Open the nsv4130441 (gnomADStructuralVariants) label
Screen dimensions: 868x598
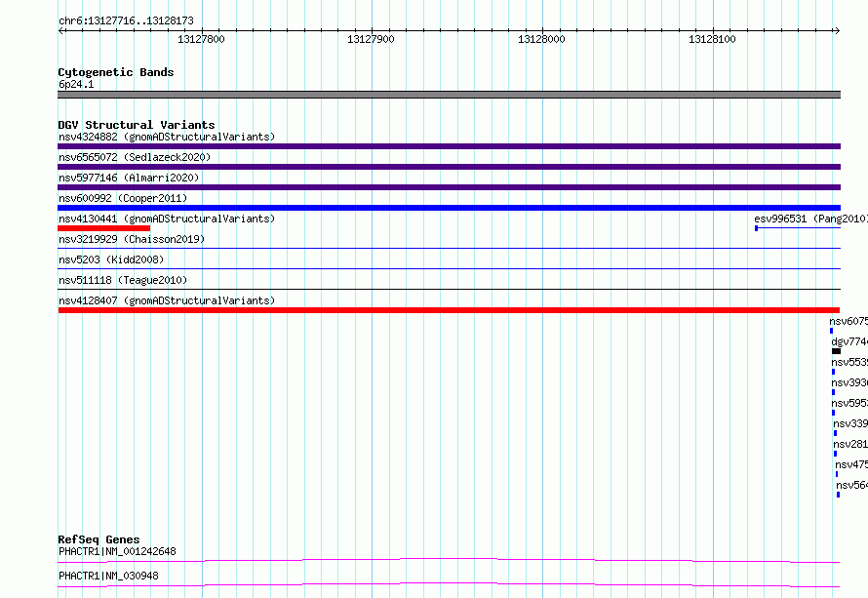[167, 219]
